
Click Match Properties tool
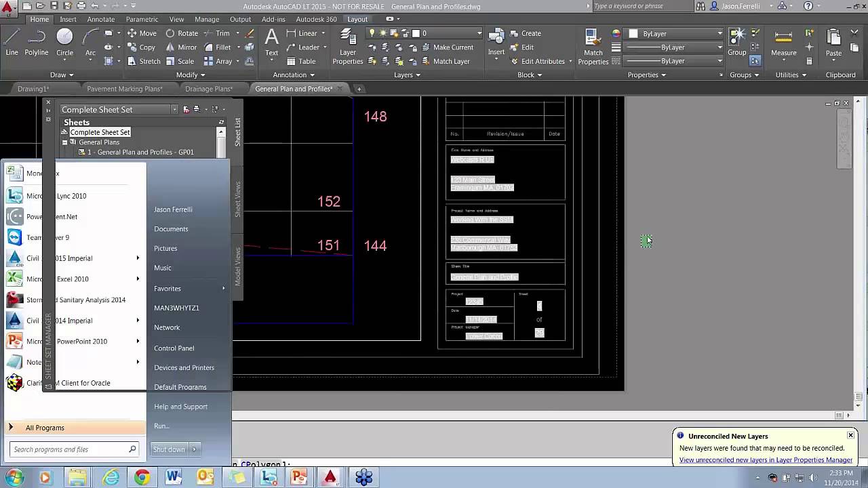point(593,46)
